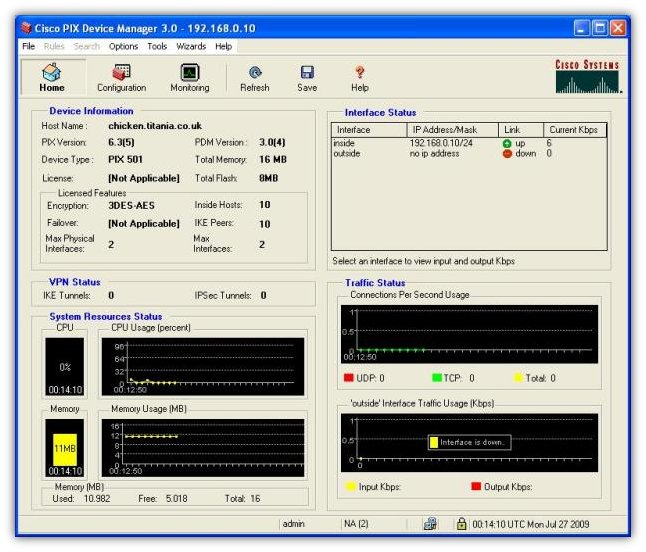Open the Configuration toolbar icon
Viewport: 646px width, 552px height.
pyautogui.click(x=122, y=72)
